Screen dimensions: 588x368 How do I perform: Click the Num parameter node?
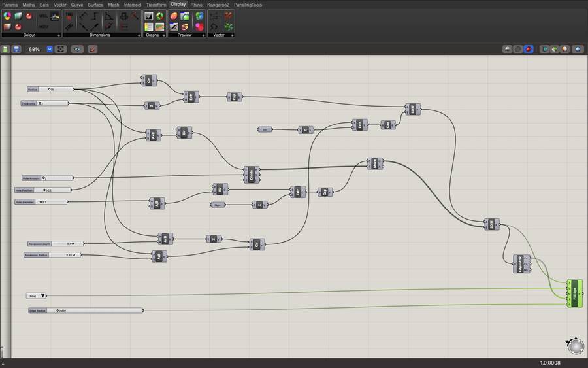click(218, 205)
